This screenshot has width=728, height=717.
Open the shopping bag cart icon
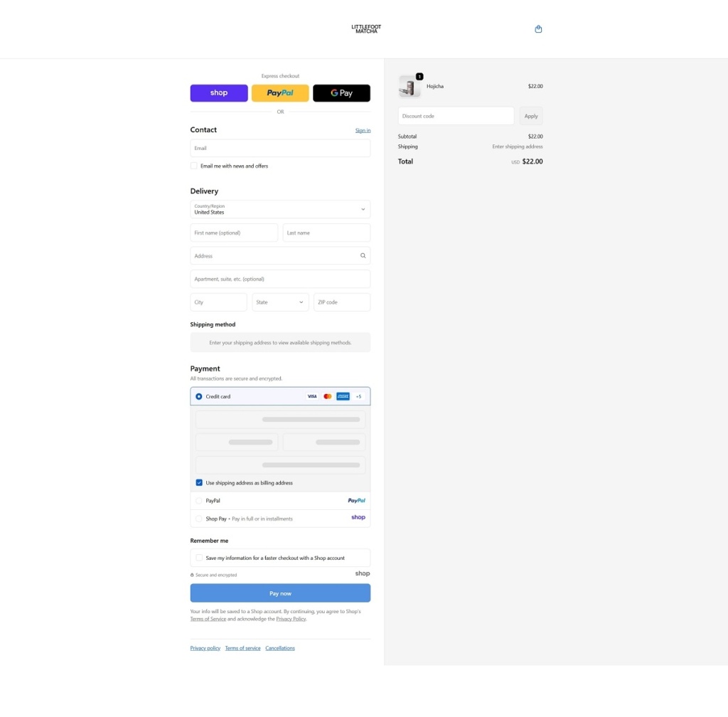[x=538, y=29]
